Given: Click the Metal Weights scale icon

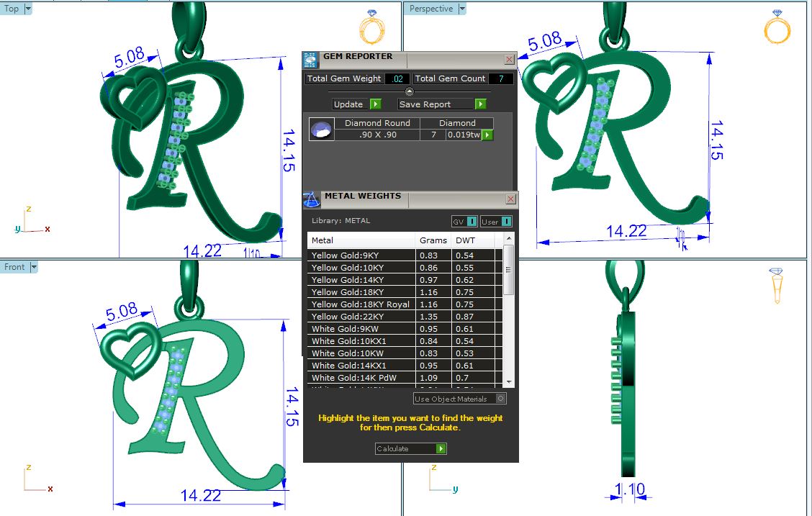Looking at the screenshot, I should tap(311, 199).
